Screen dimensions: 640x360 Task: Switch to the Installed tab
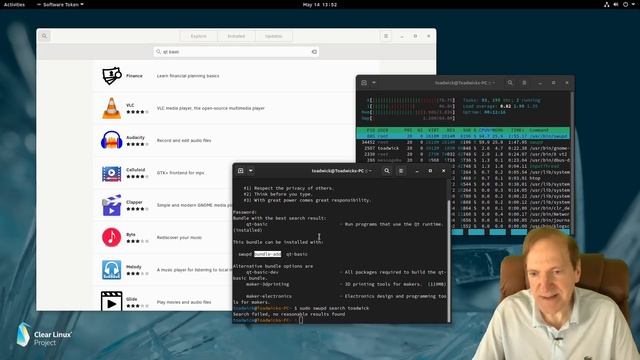236,36
